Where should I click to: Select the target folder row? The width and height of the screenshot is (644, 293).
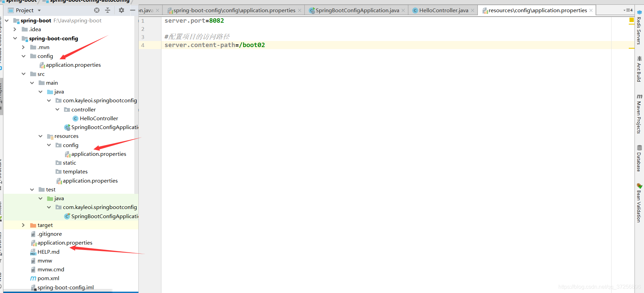[71, 225]
